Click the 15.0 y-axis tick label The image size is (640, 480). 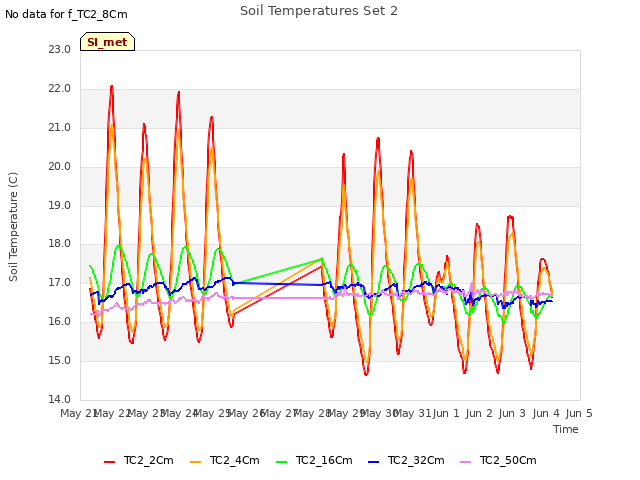pyautogui.click(x=60, y=360)
